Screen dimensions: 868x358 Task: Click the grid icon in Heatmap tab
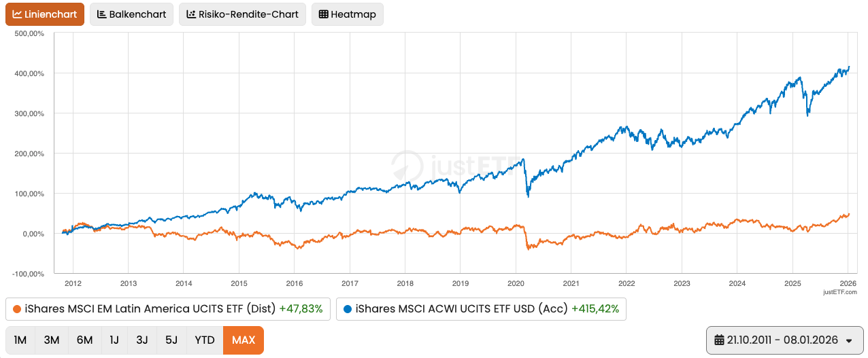323,14
